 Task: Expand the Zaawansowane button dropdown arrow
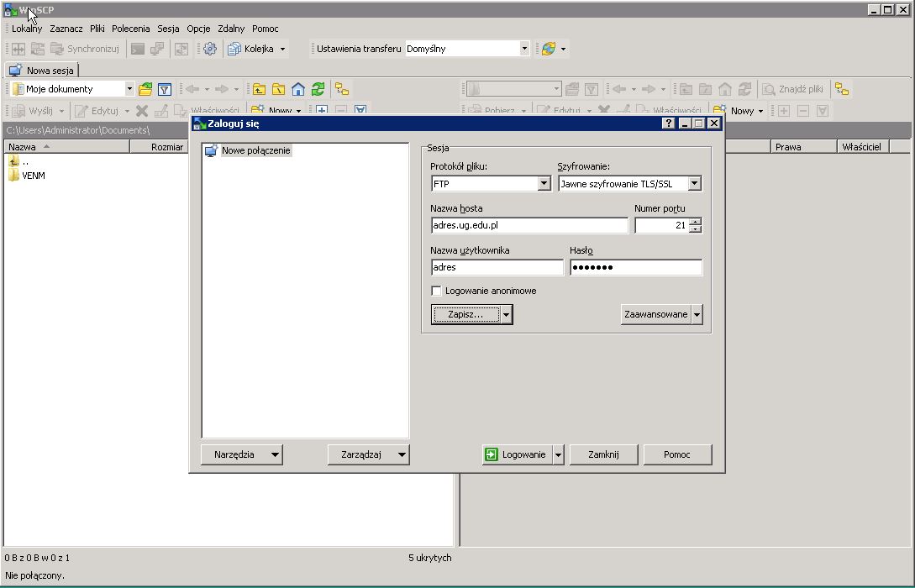pos(697,314)
